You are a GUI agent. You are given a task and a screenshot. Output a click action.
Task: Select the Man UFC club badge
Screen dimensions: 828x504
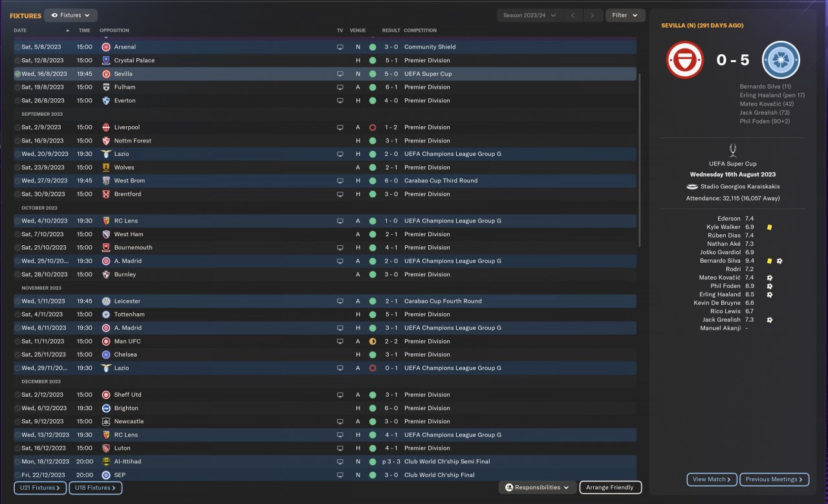106,341
